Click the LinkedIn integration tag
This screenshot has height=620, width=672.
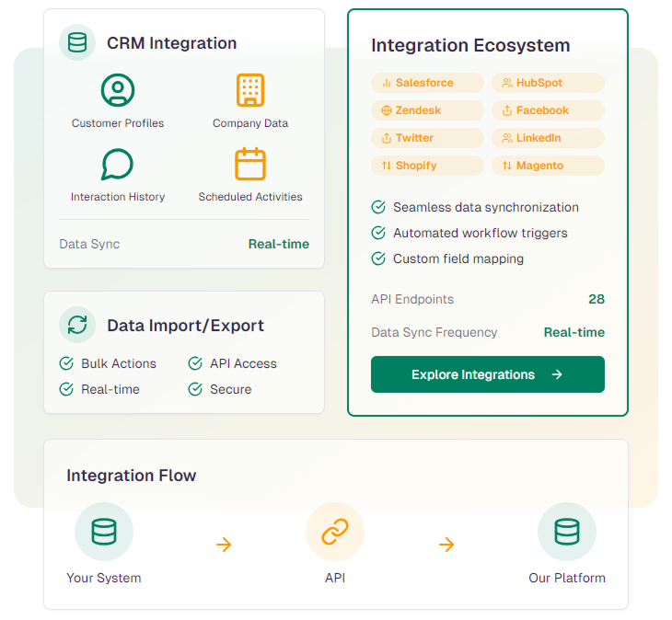pyautogui.click(x=548, y=138)
